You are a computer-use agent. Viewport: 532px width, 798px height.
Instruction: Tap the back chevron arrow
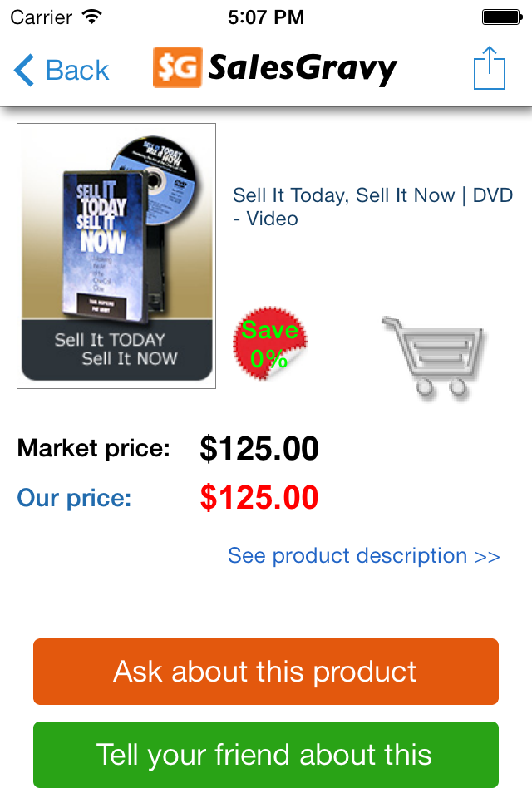click(24, 70)
